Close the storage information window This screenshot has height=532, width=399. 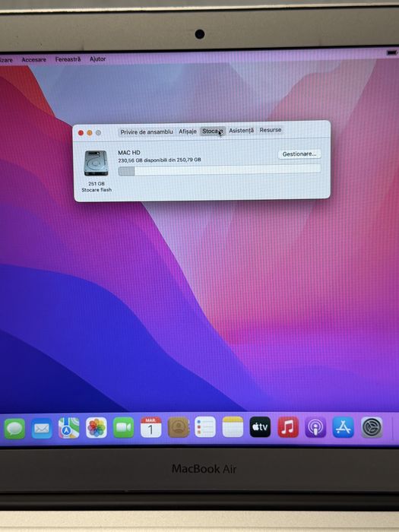pos(81,133)
